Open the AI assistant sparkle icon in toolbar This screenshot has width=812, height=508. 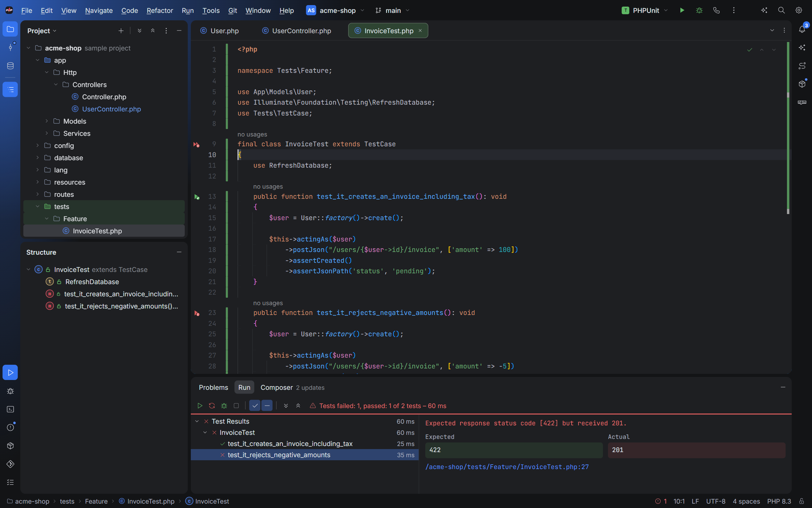point(764,10)
